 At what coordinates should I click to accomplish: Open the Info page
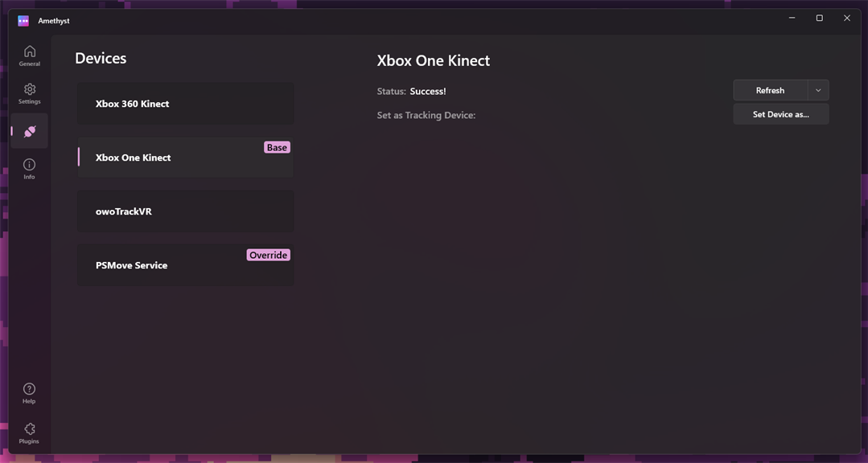point(29,169)
